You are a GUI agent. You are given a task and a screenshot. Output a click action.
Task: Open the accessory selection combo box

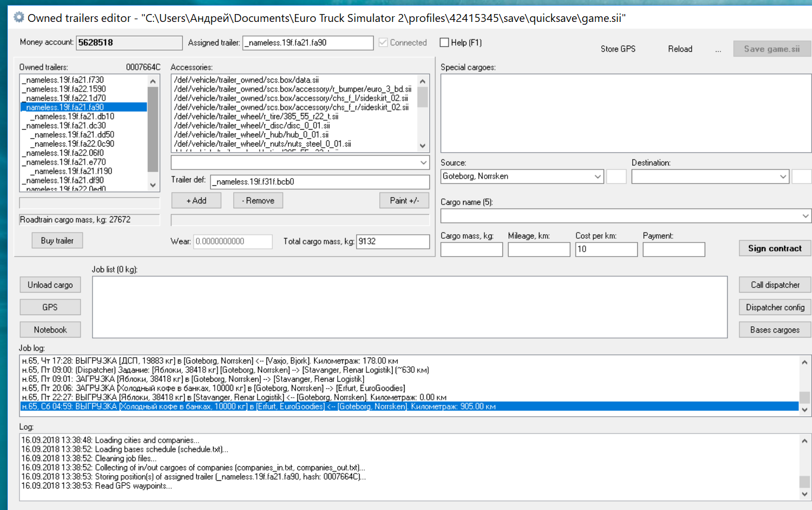[x=423, y=162]
